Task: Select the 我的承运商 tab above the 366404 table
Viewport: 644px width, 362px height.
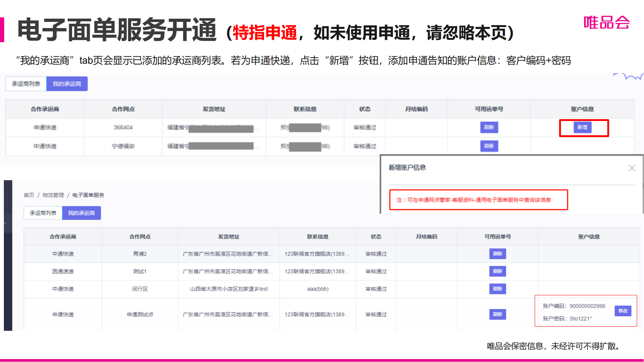Action: [67, 84]
